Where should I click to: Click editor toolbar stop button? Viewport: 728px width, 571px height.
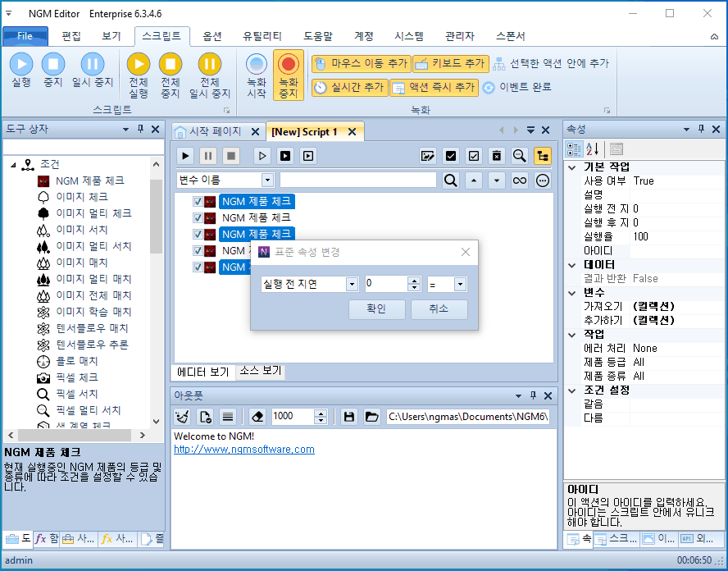click(230, 156)
